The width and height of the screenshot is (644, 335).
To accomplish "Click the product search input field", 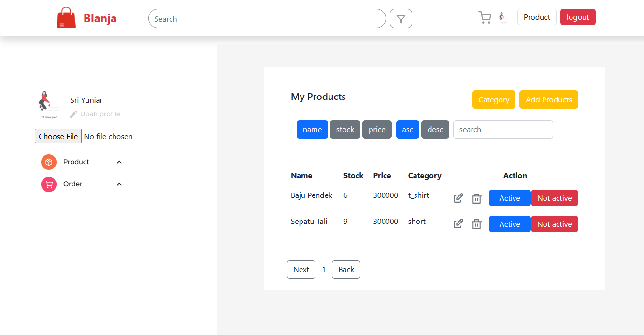I will pyautogui.click(x=502, y=129).
